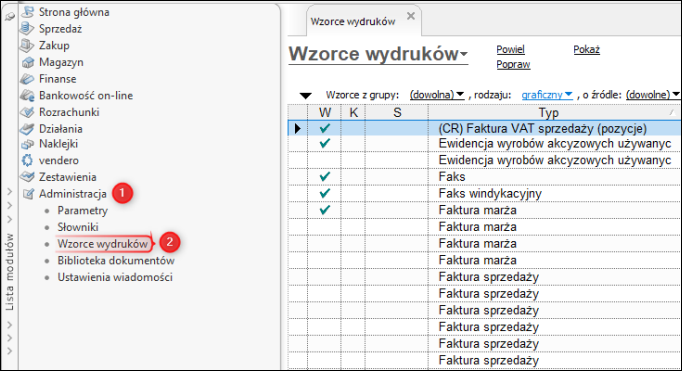The height and width of the screenshot is (371, 682).
Task: Open Parametry under Administracja
Action: (83, 211)
